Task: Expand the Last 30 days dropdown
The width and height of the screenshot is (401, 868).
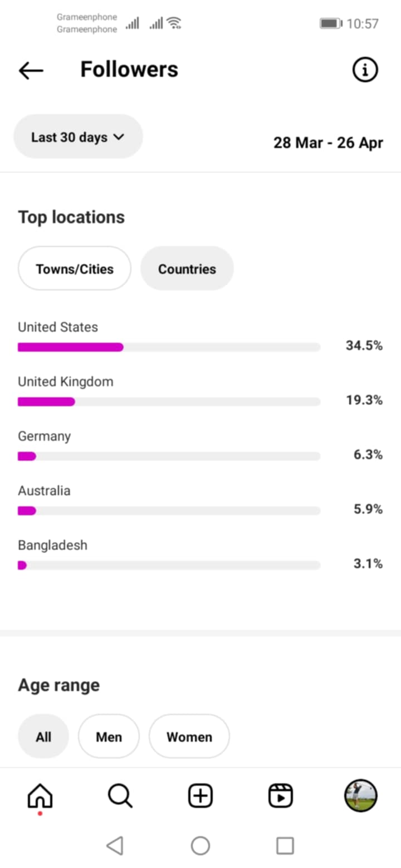Action: [78, 137]
